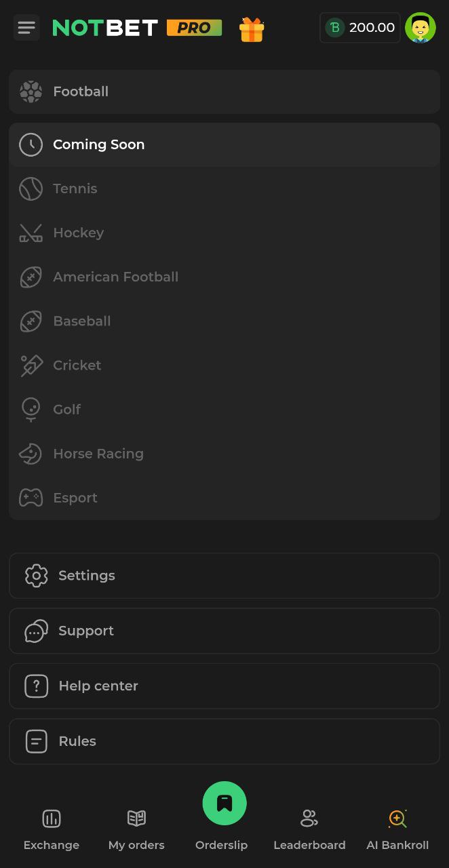This screenshot has height=868, width=449.
Task: Open your profile avatar
Action: tap(421, 28)
